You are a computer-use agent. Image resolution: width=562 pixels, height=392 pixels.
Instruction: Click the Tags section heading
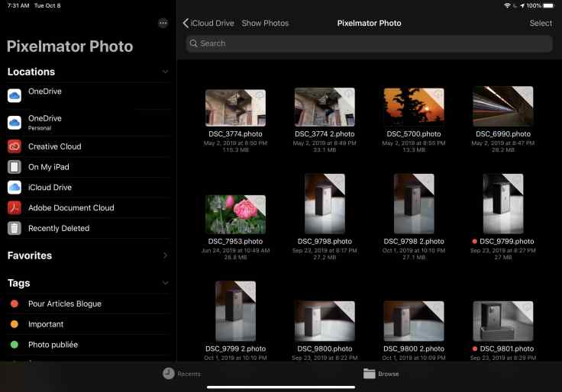click(x=18, y=283)
